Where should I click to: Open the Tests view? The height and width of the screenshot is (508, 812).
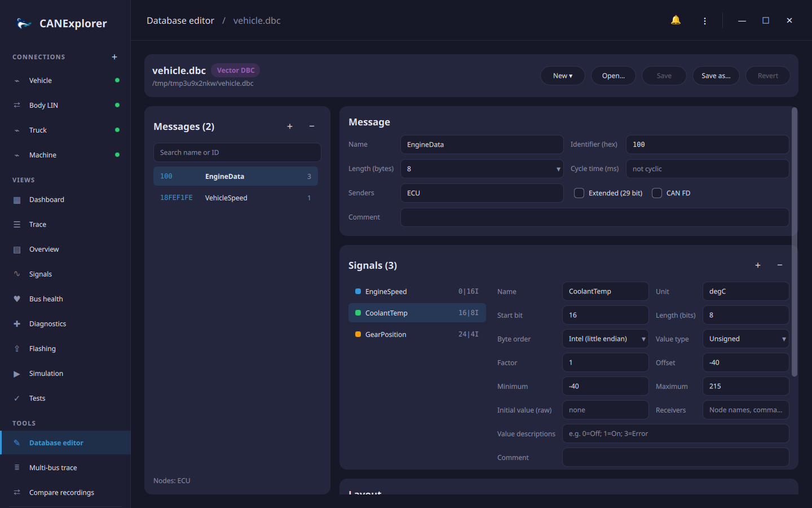(65, 398)
